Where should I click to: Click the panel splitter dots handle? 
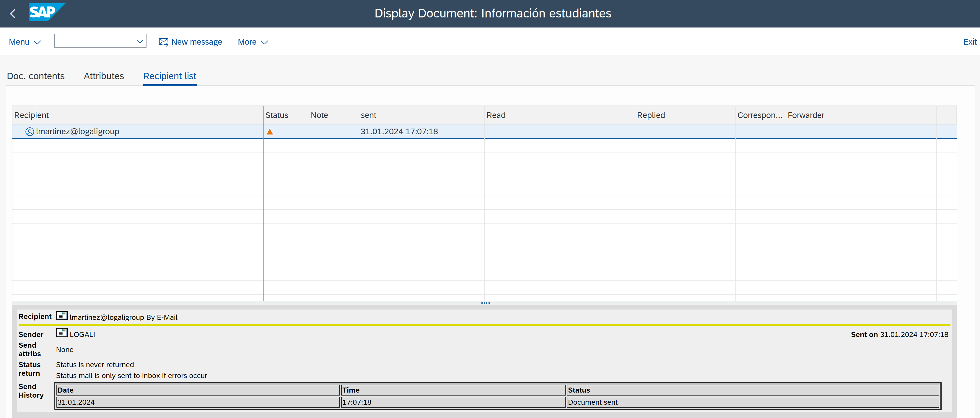pyautogui.click(x=485, y=303)
